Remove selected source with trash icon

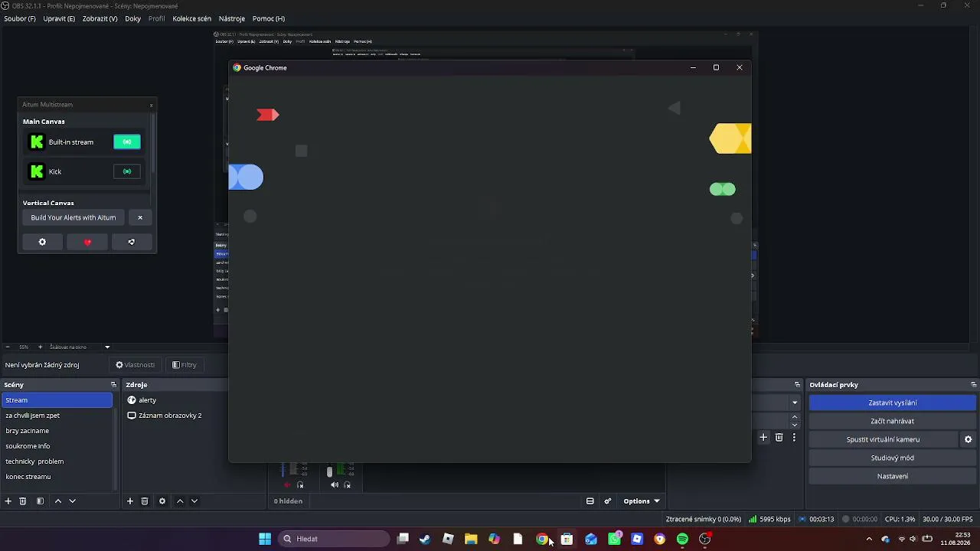[145, 501]
